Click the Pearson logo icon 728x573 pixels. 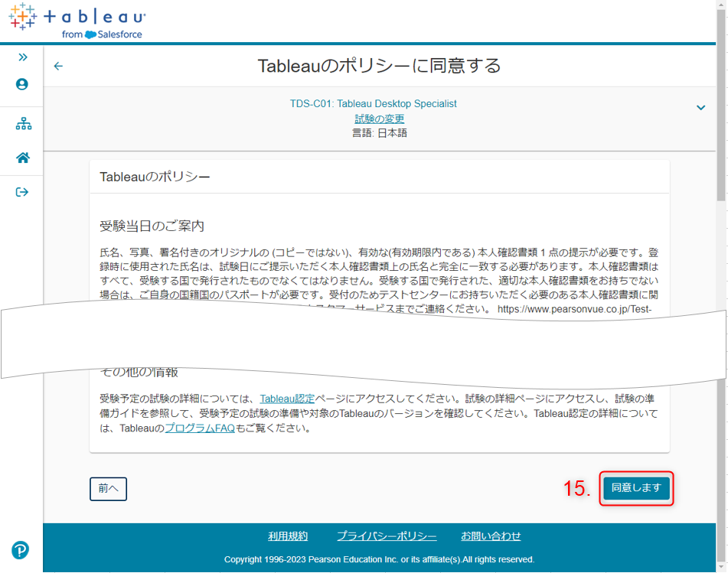[20, 550]
